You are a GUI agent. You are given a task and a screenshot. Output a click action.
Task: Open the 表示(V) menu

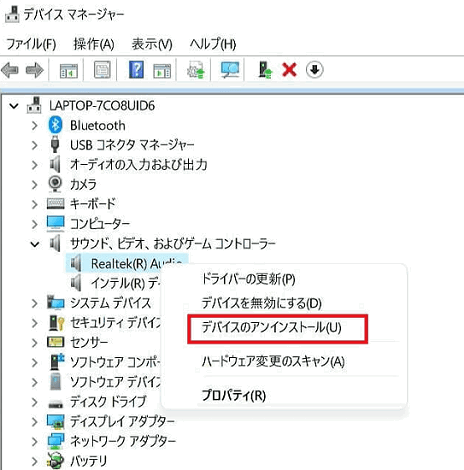(152, 44)
